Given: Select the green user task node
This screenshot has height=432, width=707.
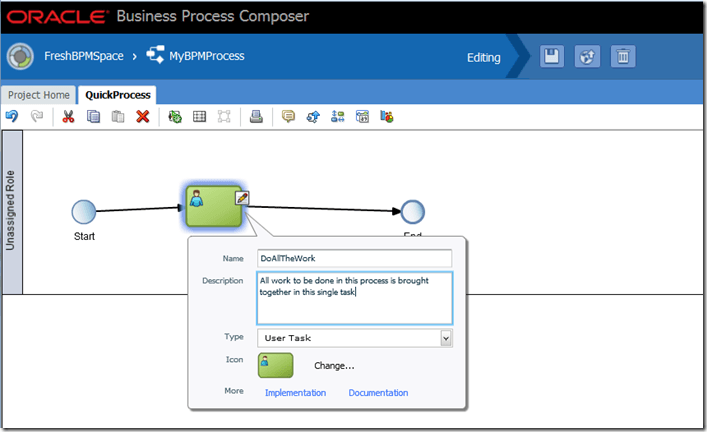Looking at the screenshot, I should (x=214, y=206).
